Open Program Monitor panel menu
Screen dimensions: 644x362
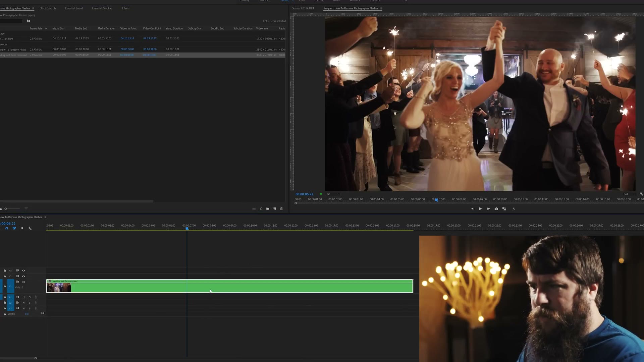click(381, 8)
